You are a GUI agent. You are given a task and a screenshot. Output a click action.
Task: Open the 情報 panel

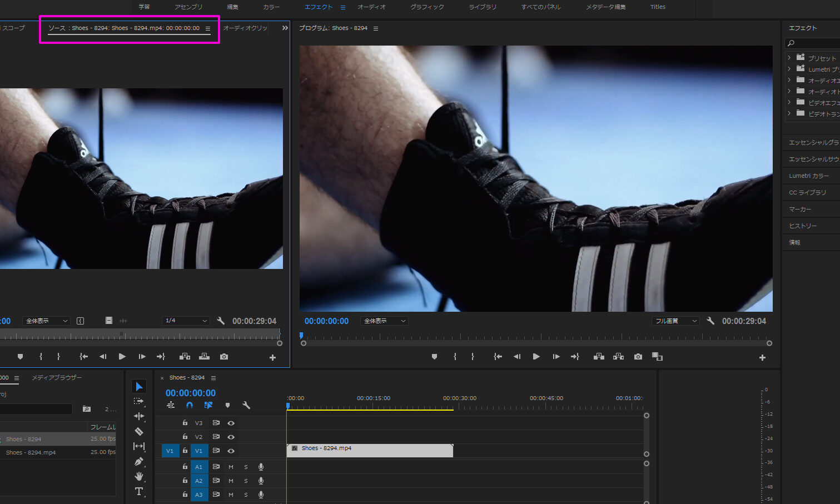pyautogui.click(x=794, y=242)
